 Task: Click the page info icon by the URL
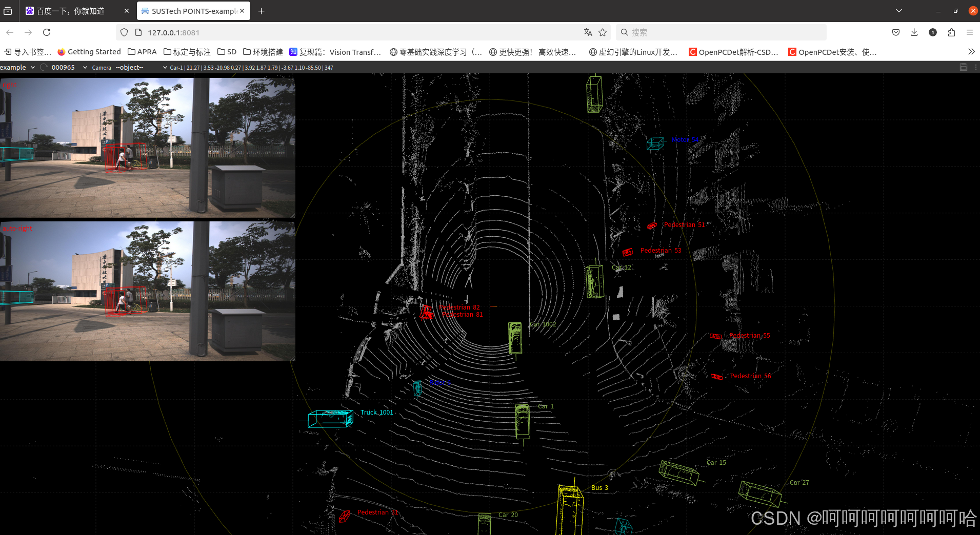(138, 32)
